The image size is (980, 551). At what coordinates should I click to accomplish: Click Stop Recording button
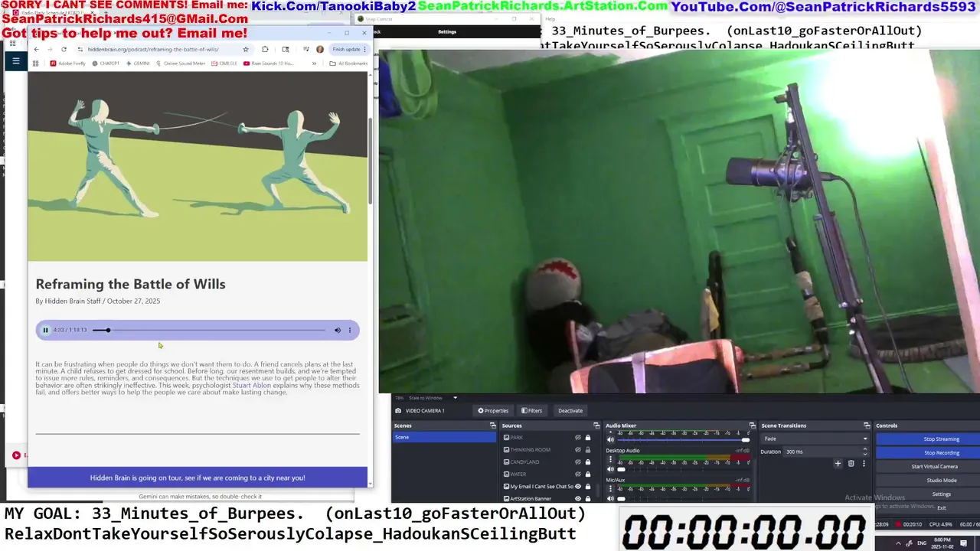pyautogui.click(x=941, y=453)
